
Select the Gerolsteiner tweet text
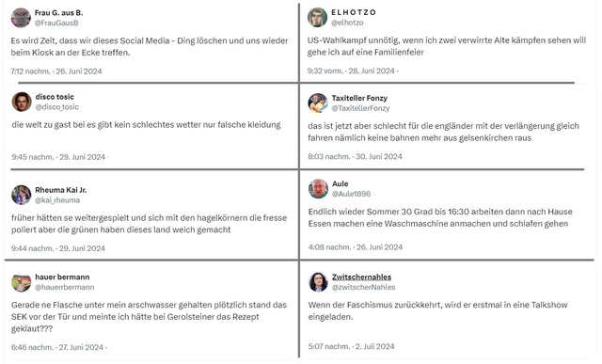tap(149, 317)
